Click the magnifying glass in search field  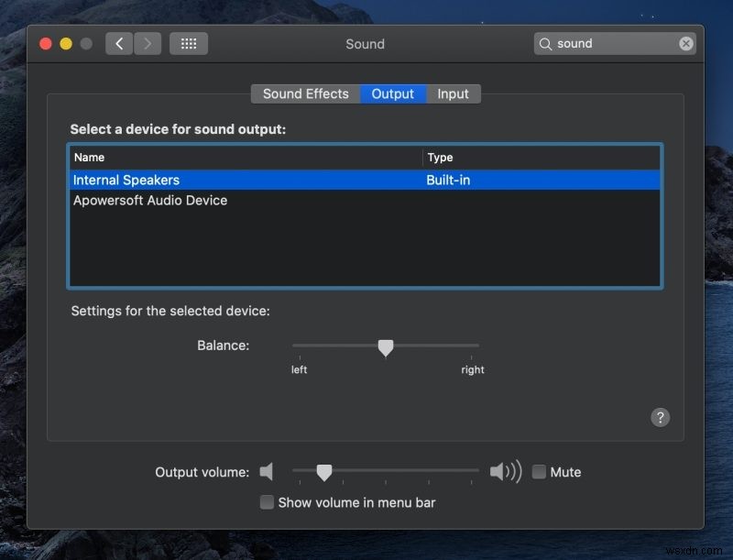[548, 43]
